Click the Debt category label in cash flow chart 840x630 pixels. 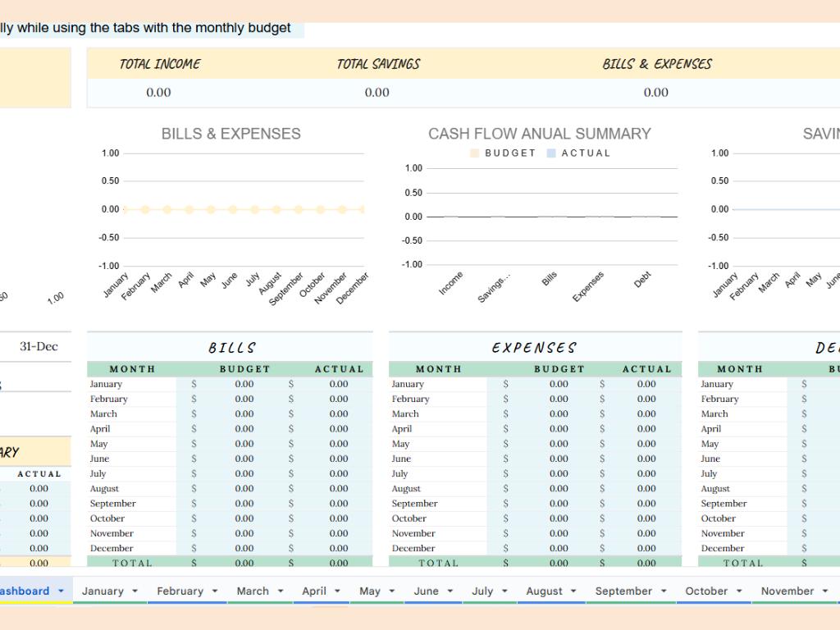point(642,279)
